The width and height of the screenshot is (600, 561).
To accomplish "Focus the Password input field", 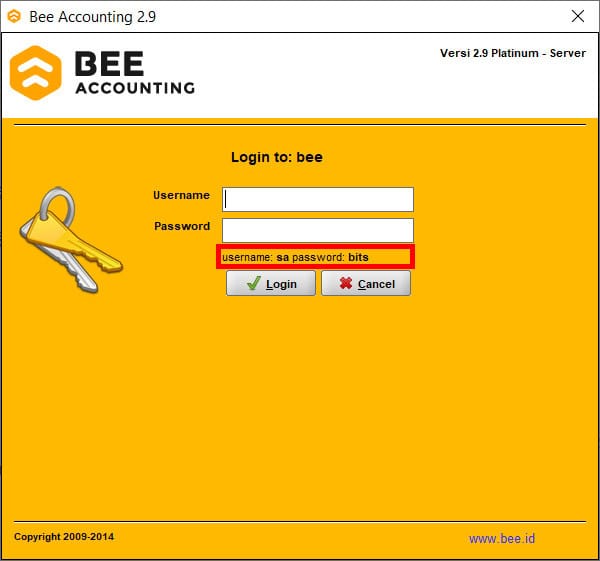I will tap(317, 230).
